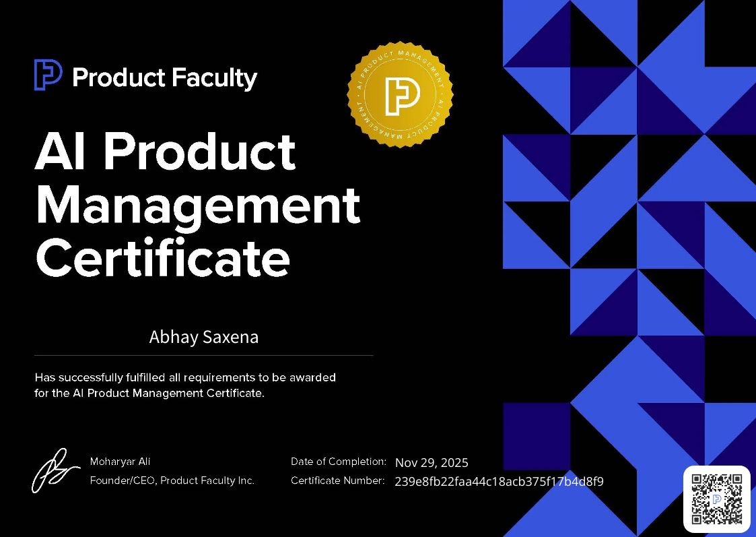The width and height of the screenshot is (756, 537).
Task: Click the Product Faculty logo icon
Action: tap(47, 76)
